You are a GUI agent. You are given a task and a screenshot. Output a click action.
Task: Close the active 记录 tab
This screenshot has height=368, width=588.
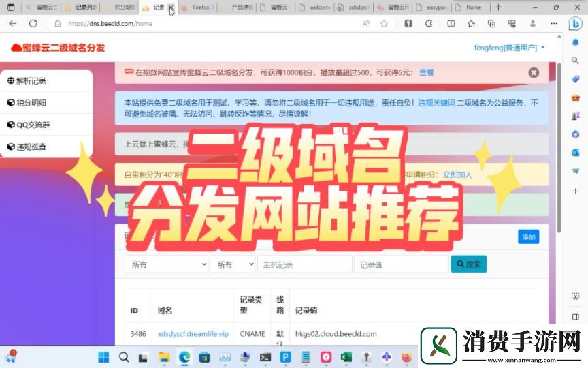[171, 7]
